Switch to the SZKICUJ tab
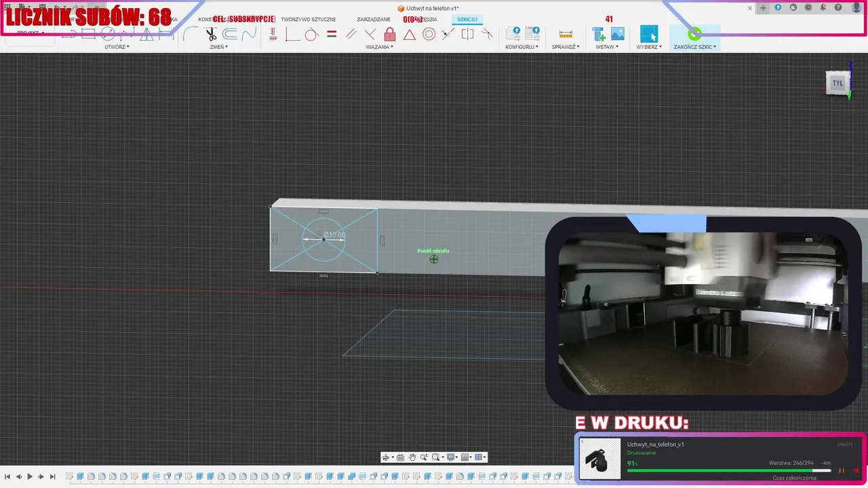868x488 pixels. coord(467,19)
